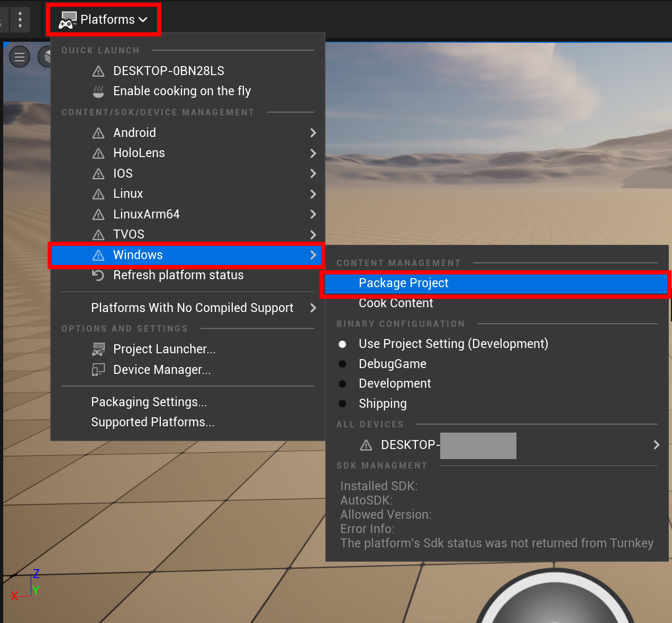Select Cook Content for Windows

click(395, 303)
